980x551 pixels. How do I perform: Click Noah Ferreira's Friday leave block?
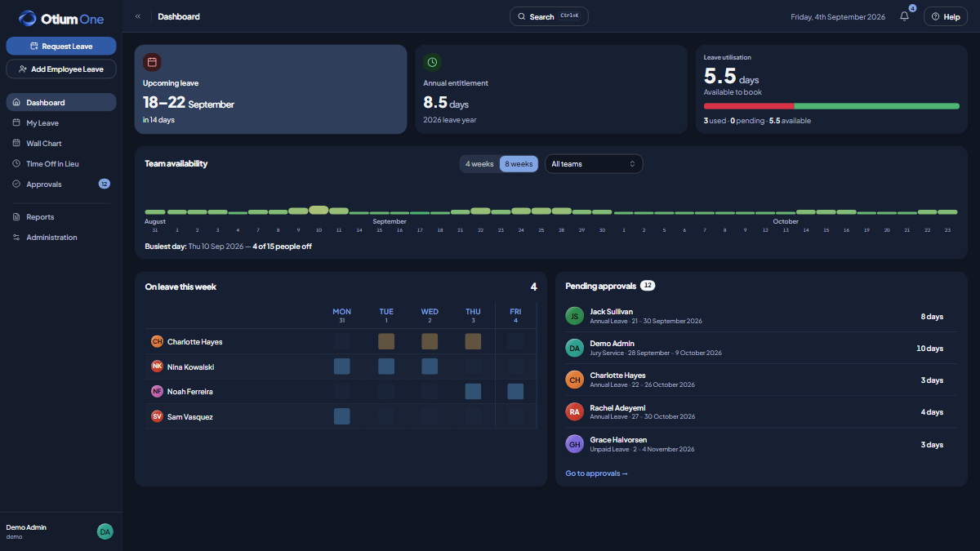pos(515,392)
